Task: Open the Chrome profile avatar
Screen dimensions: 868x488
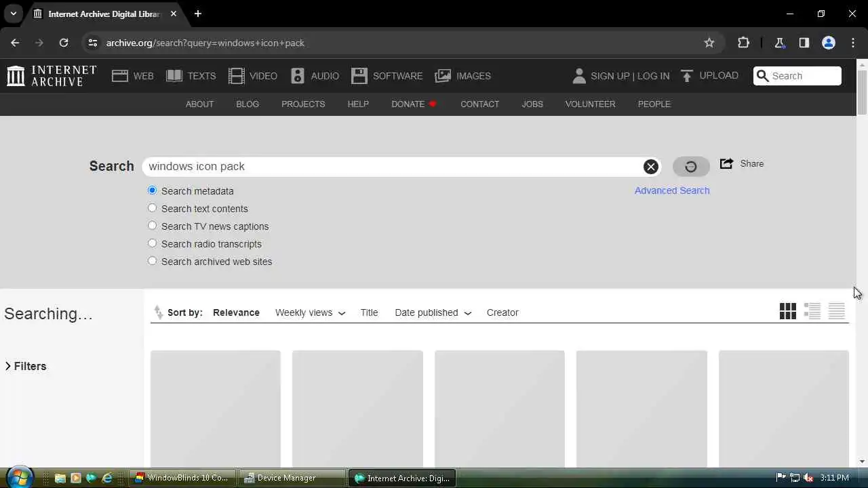Action: [829, 43]
